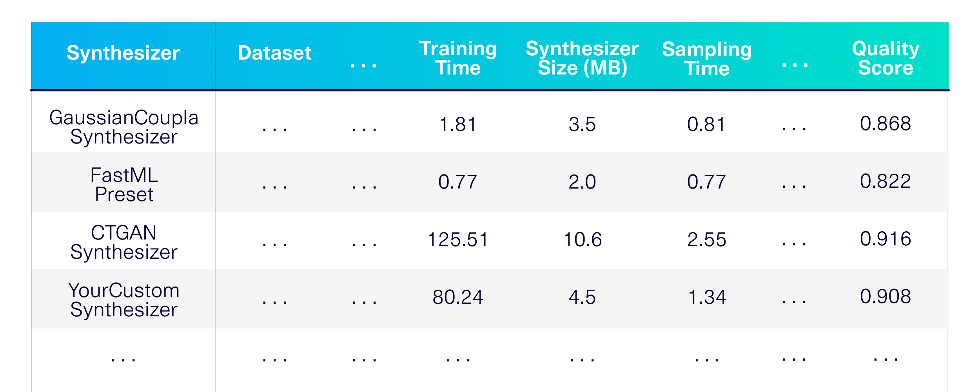The width and height of the screenshot is (980, 392).
Task: Click the Dataset column header
Action: [x=274, y=53]
